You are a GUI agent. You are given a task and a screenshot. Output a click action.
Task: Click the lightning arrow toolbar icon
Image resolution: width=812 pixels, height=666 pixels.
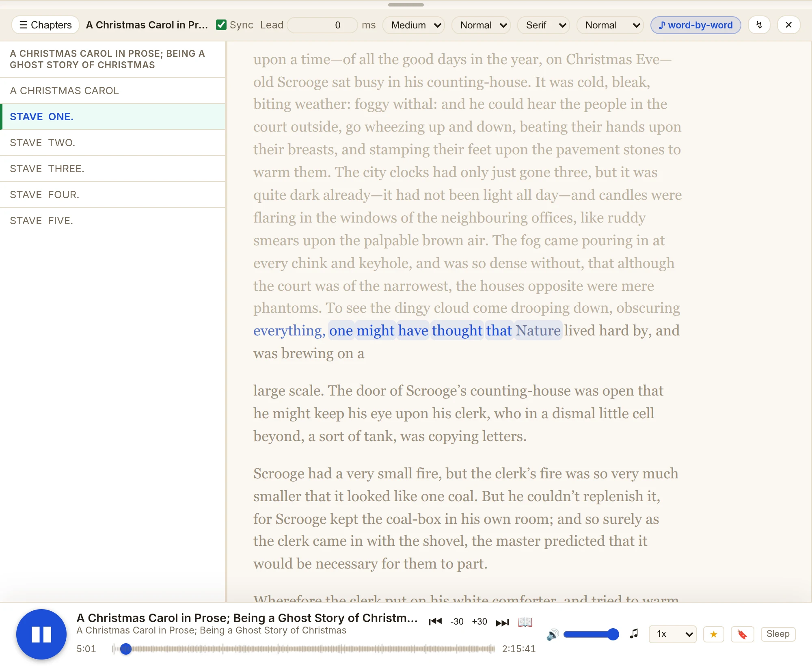click(x=759, y=25)
